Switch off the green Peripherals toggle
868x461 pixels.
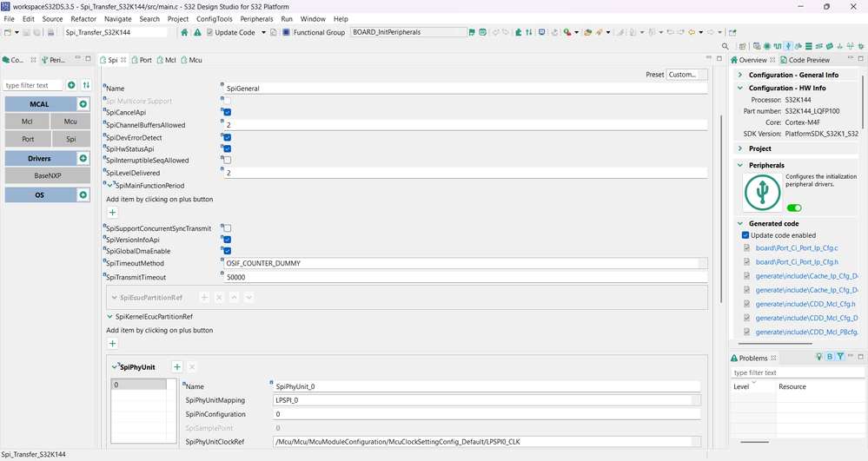[x=794, y=208]
